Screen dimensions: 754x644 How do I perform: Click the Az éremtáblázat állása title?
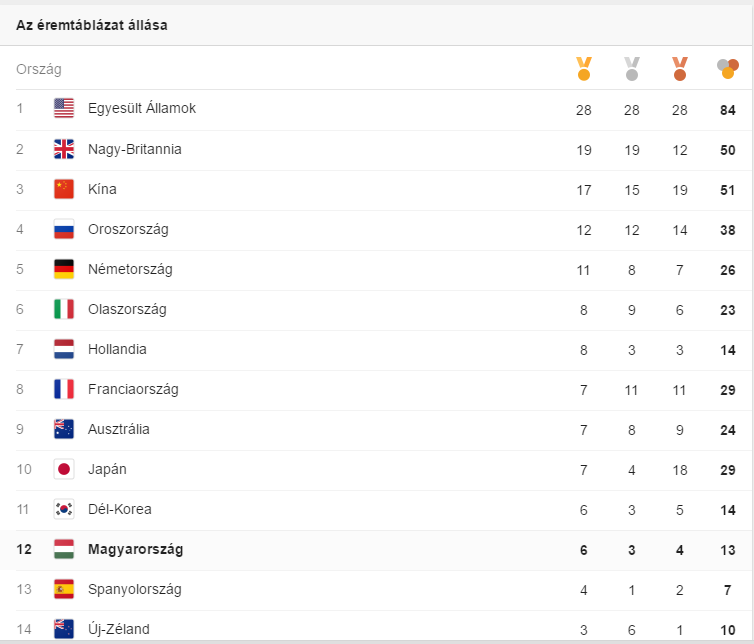[x=92, y=25]
